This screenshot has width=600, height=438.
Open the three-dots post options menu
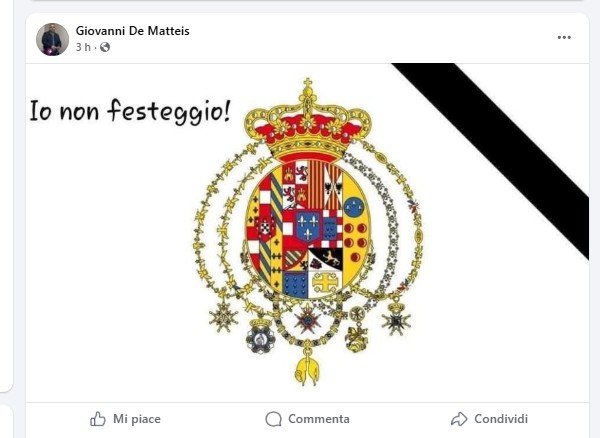tap(564, 37)
